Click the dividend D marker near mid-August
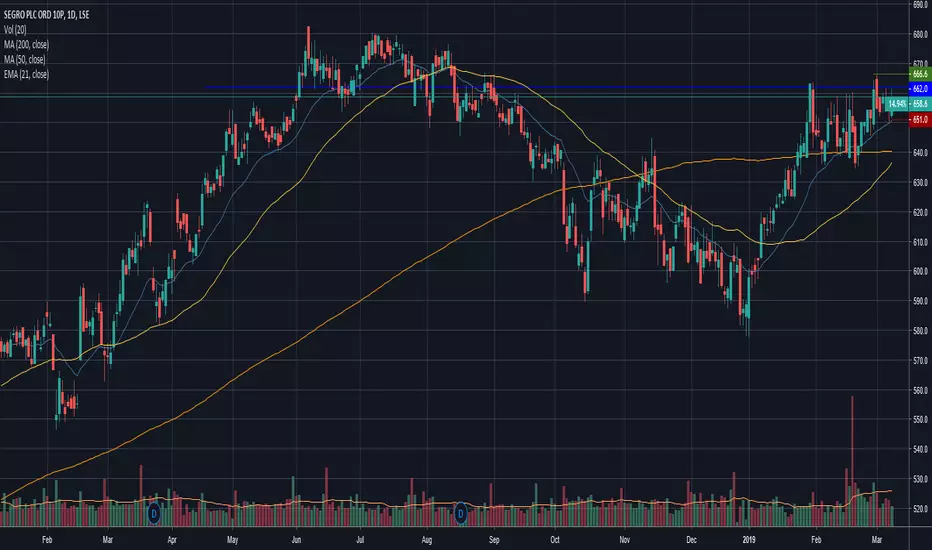Viewport: 932px width, 550px height. click(460, 513)
